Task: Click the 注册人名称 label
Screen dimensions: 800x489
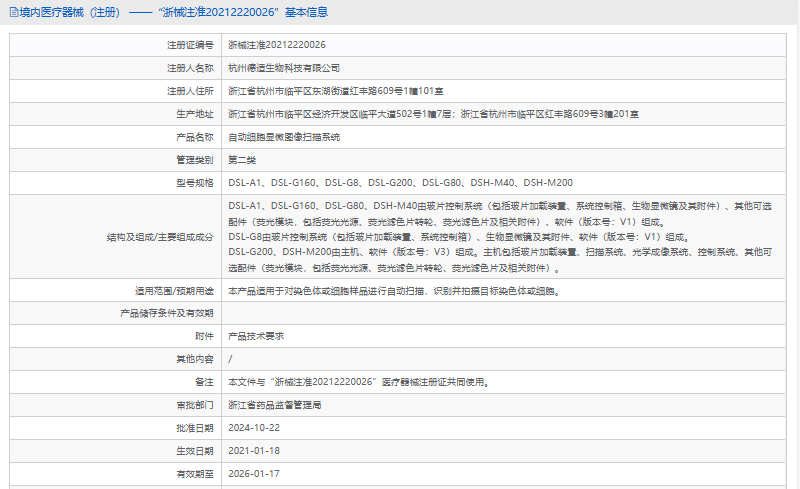Action: [190, 68]
